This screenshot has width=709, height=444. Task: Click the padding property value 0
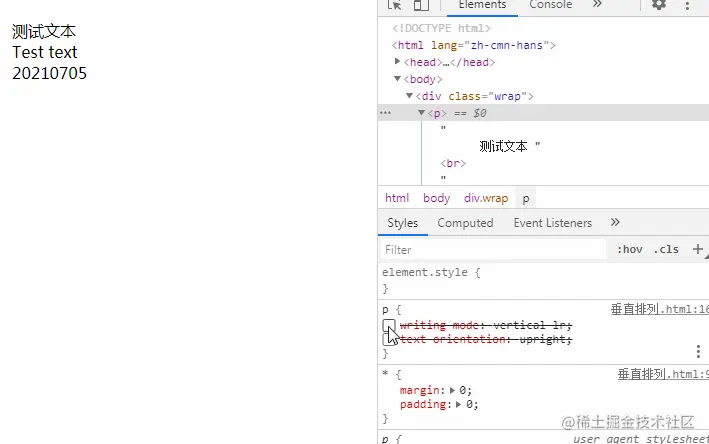pos(469,404)
